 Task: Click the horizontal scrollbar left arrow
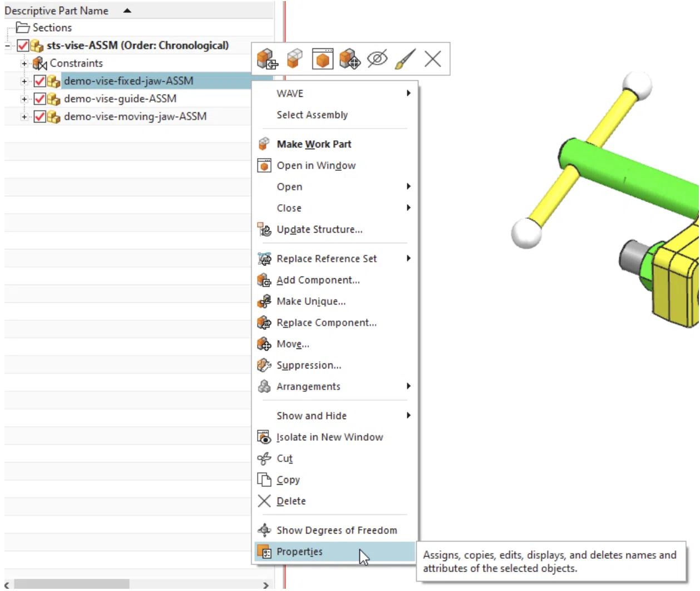pyautogui.click(x=7, y=584)
